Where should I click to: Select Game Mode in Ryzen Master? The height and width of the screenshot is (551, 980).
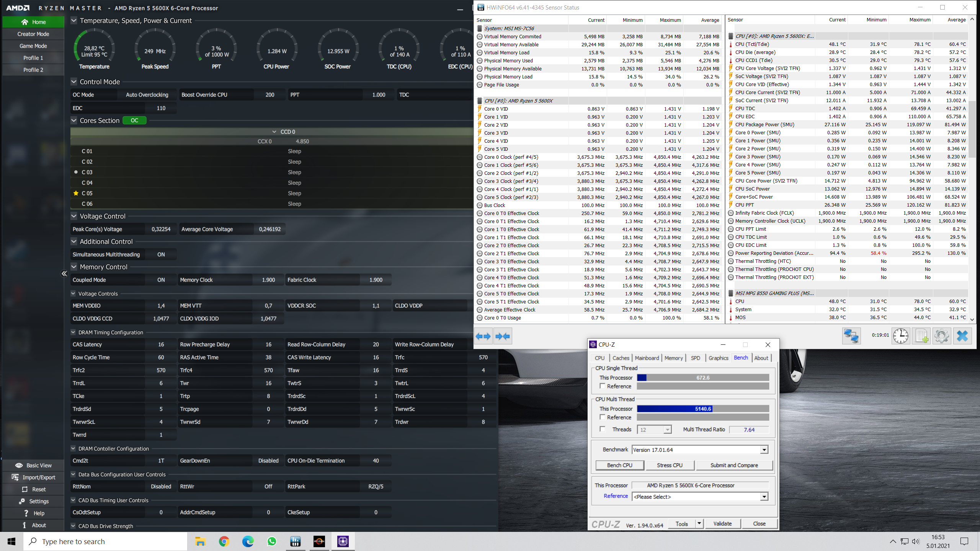pyautogui.click(x=33, y=46)
